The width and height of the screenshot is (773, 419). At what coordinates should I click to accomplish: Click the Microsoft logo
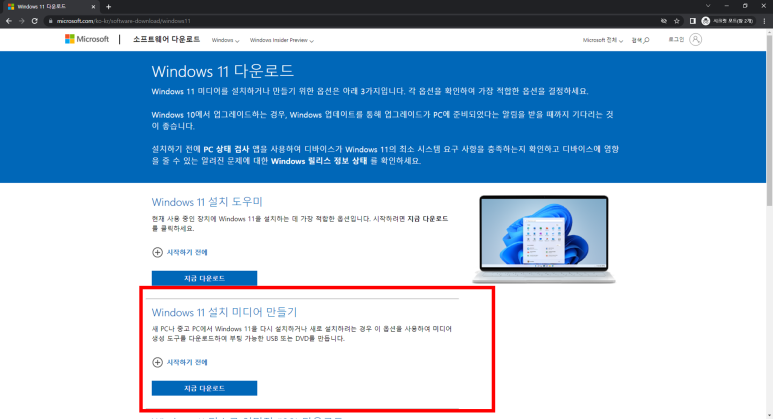[x=87, y=39]
